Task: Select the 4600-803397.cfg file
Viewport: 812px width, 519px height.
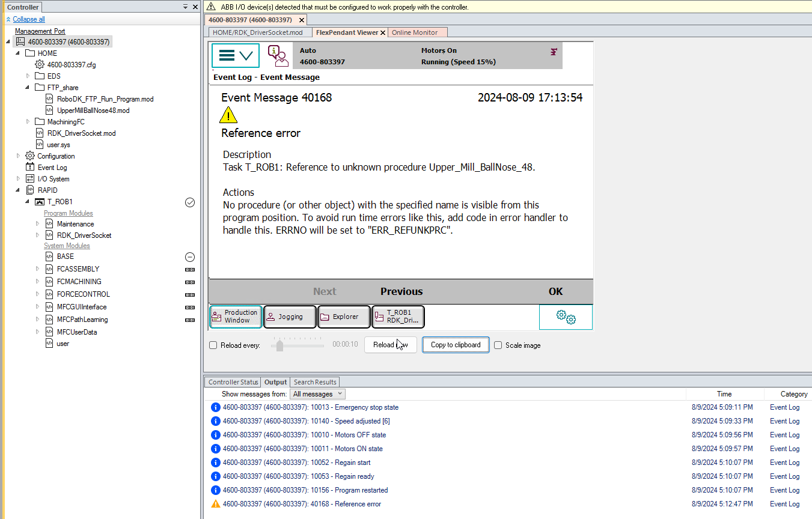Action: coord(71,65)
